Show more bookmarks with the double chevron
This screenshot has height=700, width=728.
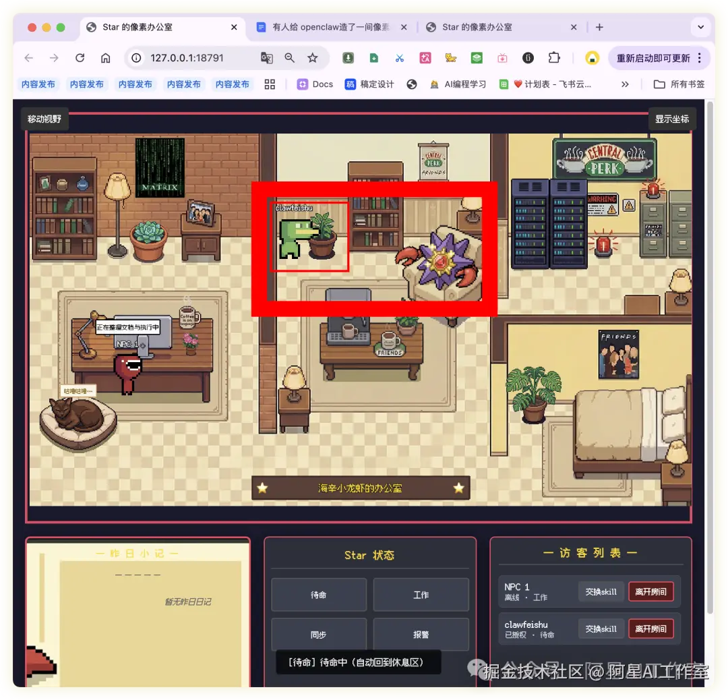625,84
